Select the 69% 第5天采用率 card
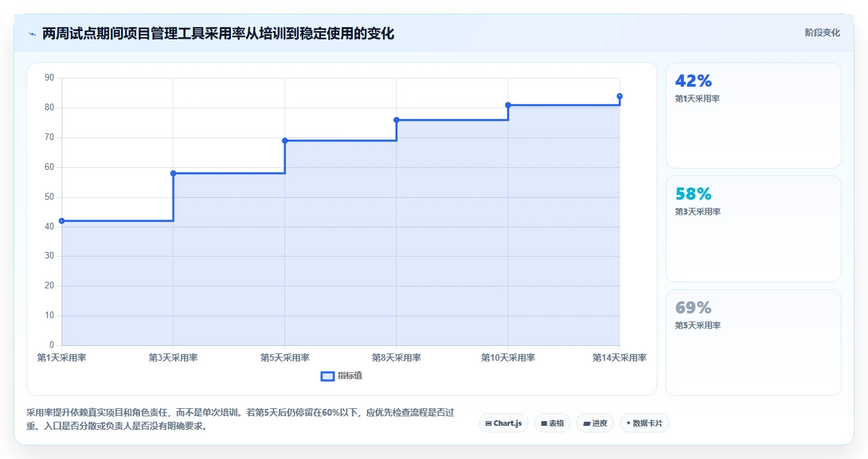Image resolution: width=868 pixels, height=459 pixels. [x=754, y=343]
